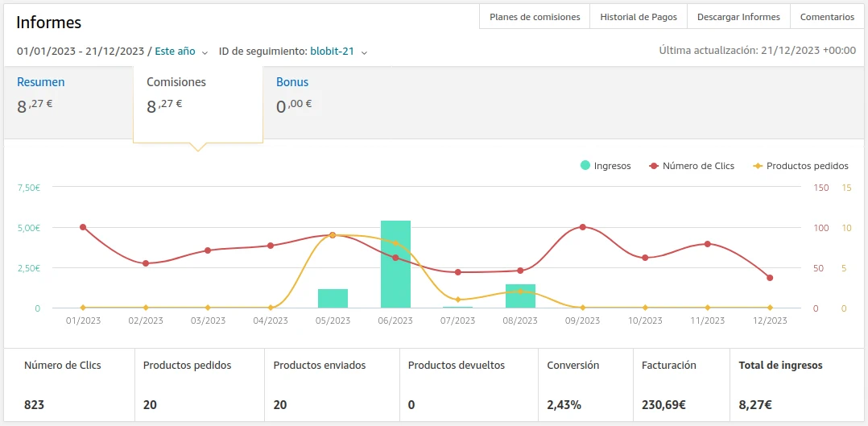Click the Planes de comisiones button
Image resolution: width=868 pixels, height=426 pixels.
pos(535,17)
